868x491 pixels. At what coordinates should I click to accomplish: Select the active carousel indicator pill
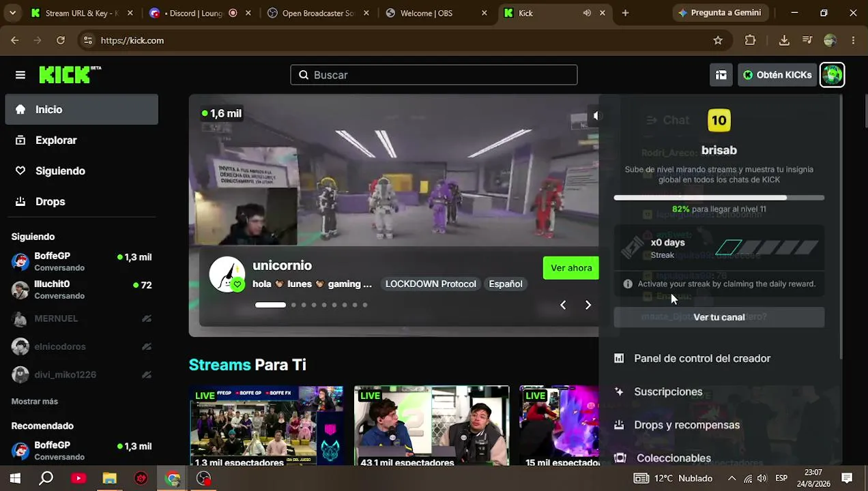[x=270, y=305]
